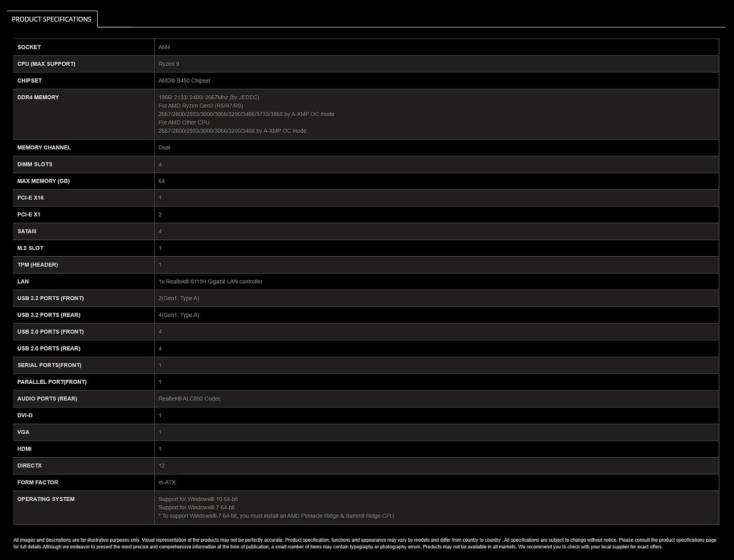Select the M.2 SLOT label
This screenshot has height=560, width=734.
pyautogui.click(x=30, y=248)
